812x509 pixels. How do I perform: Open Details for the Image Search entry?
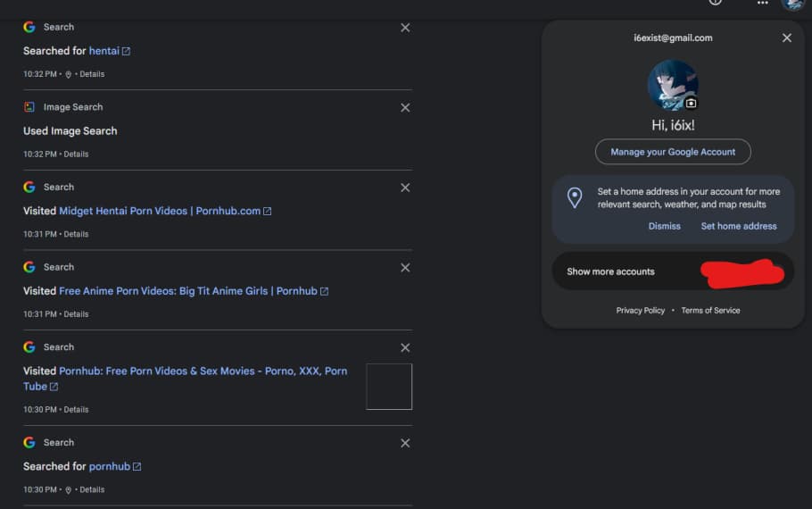pyautogui.click(x=76, y=154)
